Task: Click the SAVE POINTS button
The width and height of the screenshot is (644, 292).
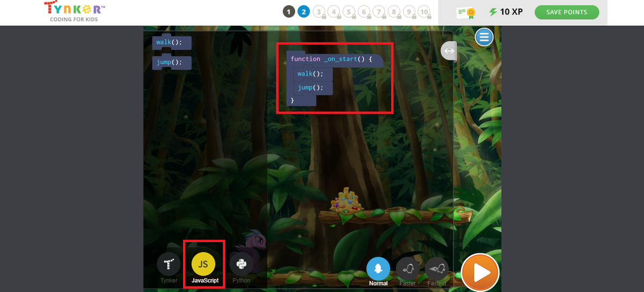Action: (x=567, y=12)
